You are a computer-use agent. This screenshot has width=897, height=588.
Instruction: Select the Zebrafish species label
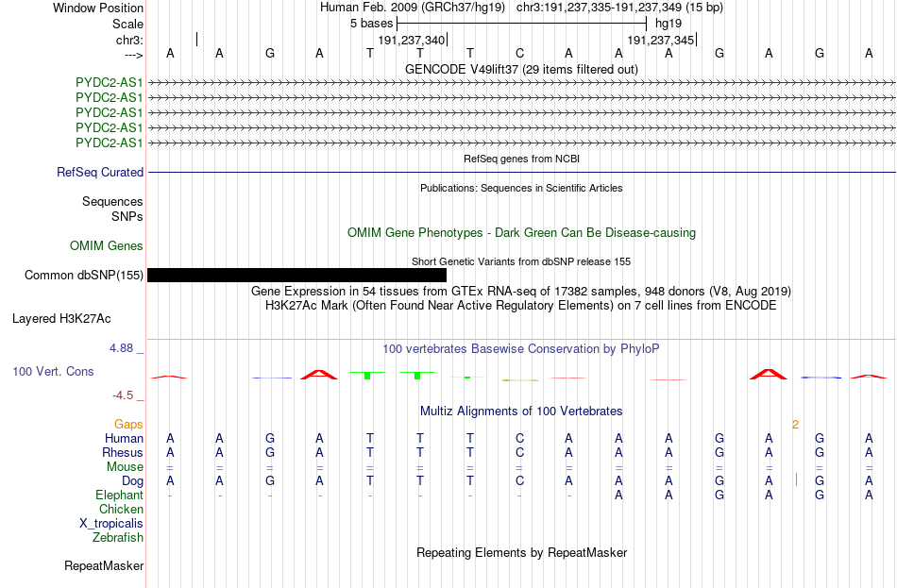point(118,538)
